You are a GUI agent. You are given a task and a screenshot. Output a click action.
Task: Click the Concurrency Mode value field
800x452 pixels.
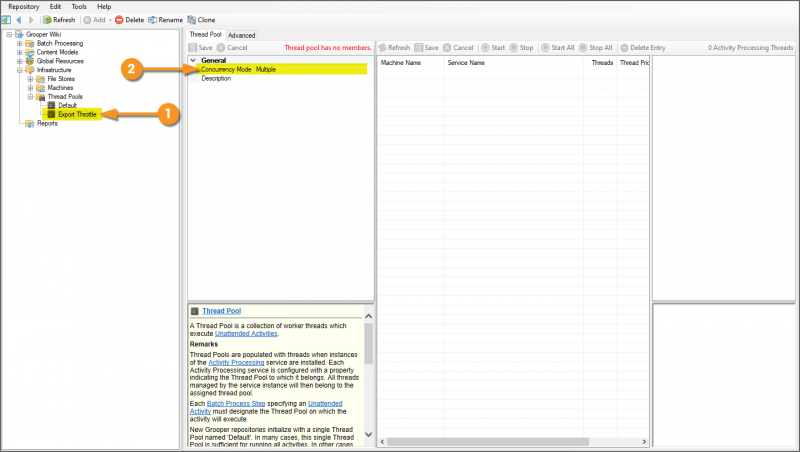[x=311, y=69]
